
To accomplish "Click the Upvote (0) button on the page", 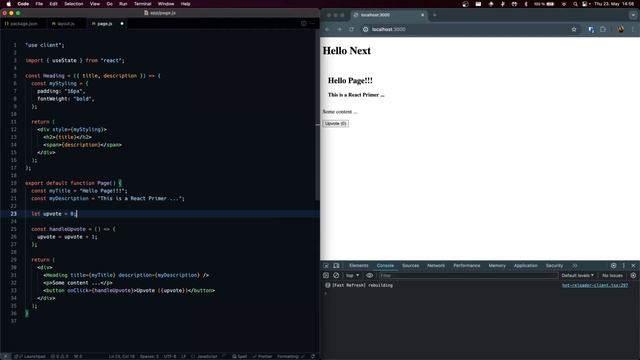I will [335, 123].
